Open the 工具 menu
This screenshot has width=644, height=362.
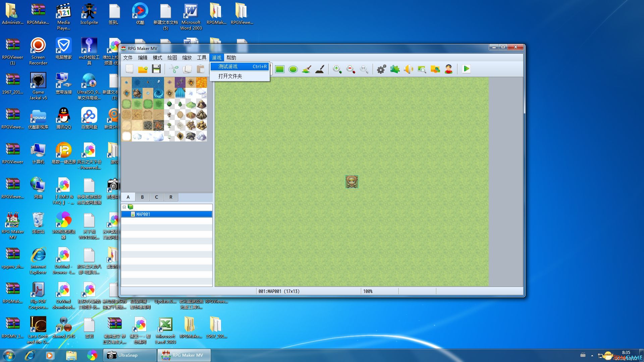(202, 58)
